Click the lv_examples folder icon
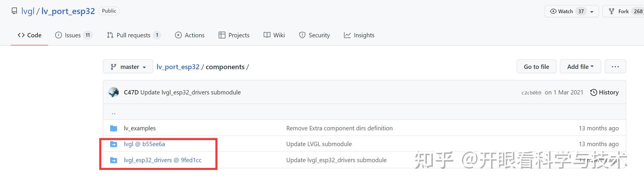644x186 pixels. pyautogui.click(x=114, y=128)
